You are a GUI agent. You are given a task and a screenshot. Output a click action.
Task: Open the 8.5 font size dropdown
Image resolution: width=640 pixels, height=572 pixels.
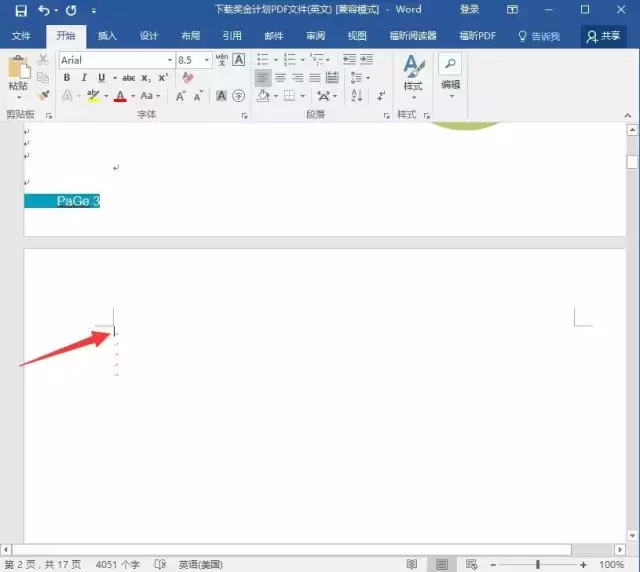[207, 60]
